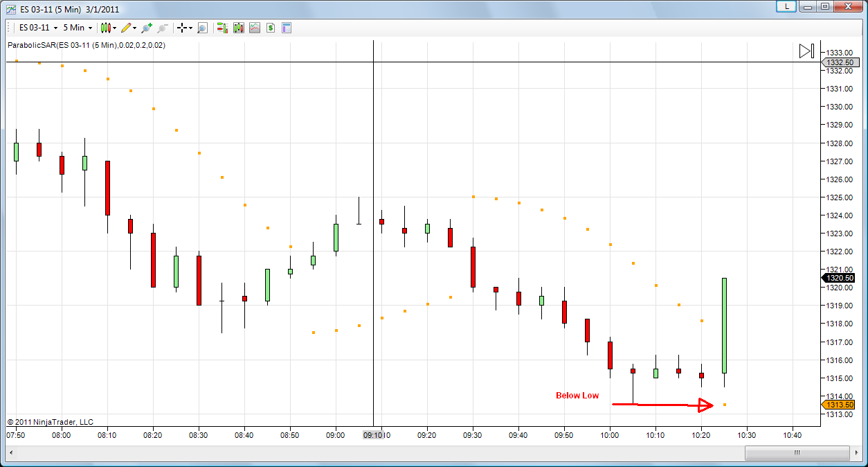
Task: Click the greyed zoom out magnifier icon
Action: 163,28
